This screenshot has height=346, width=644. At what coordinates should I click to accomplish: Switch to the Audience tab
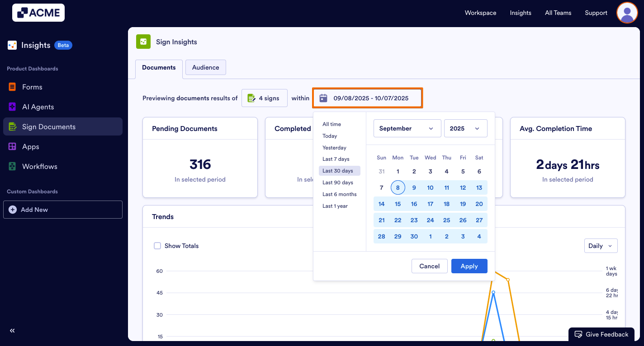click(x=205, y=67)
